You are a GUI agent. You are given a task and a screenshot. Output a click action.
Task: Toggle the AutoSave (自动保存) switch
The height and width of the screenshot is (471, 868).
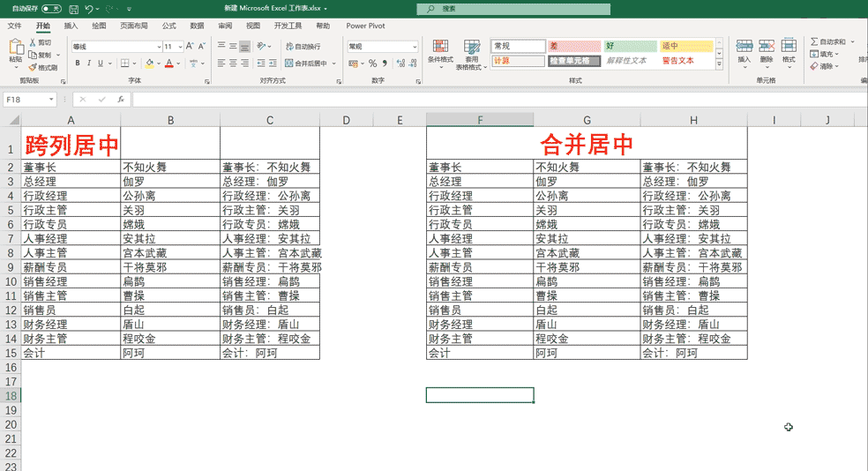tap(51, 9)
